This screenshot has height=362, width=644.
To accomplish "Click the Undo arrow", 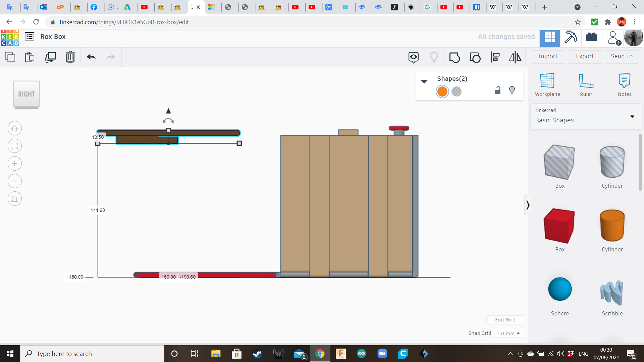I will pos(91,57).
